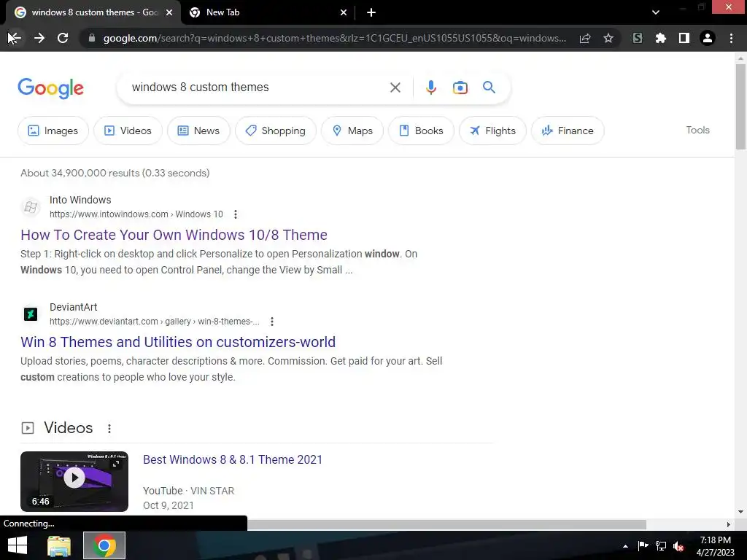Go to the Google logo homepage

pyautogui.click(x=50, y=88)
